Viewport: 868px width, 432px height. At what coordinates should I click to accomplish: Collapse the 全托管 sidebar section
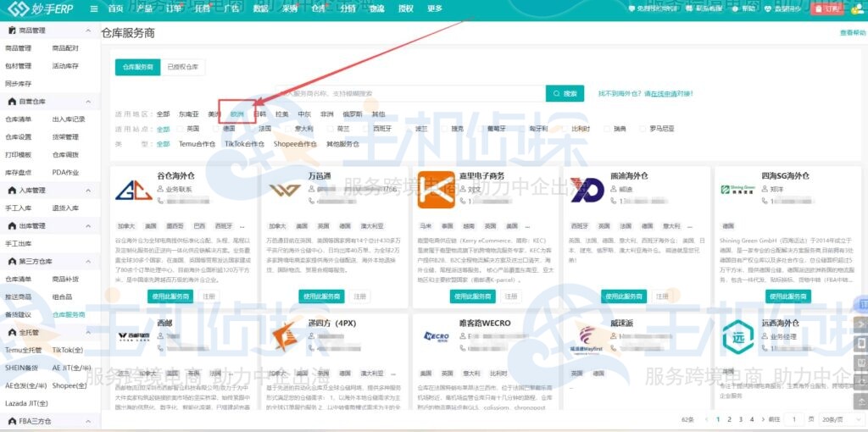tap(88, 332)
